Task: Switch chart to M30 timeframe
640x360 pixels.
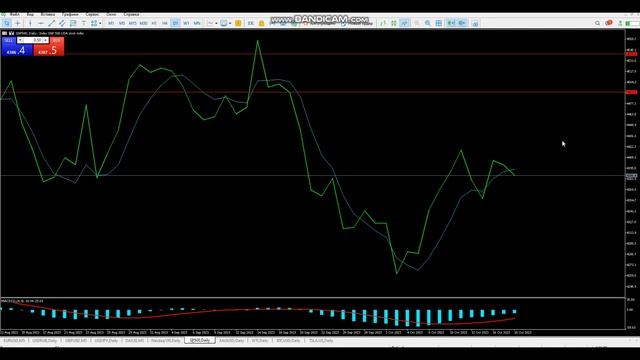Action: tap(143, 23)
